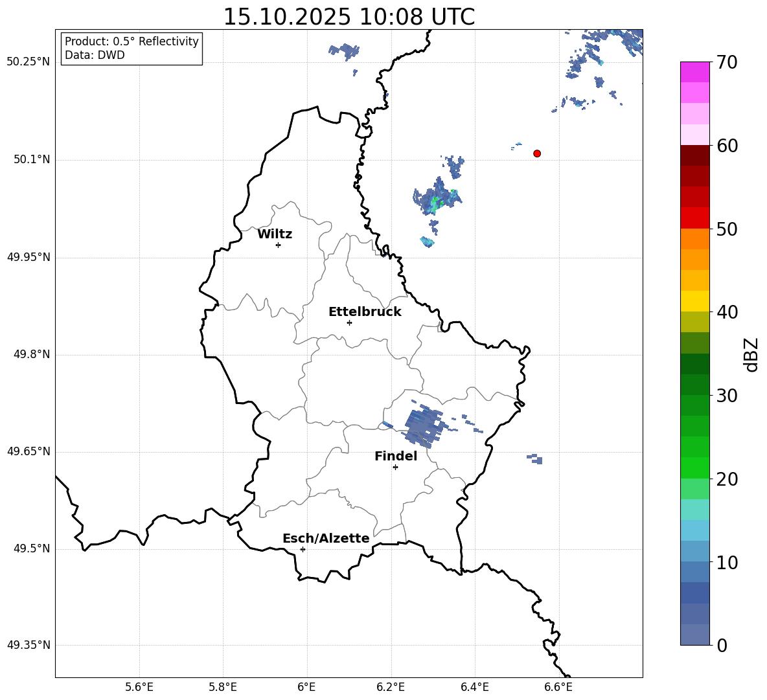Click the 20 tick on the colorbar

click(727, 479)
